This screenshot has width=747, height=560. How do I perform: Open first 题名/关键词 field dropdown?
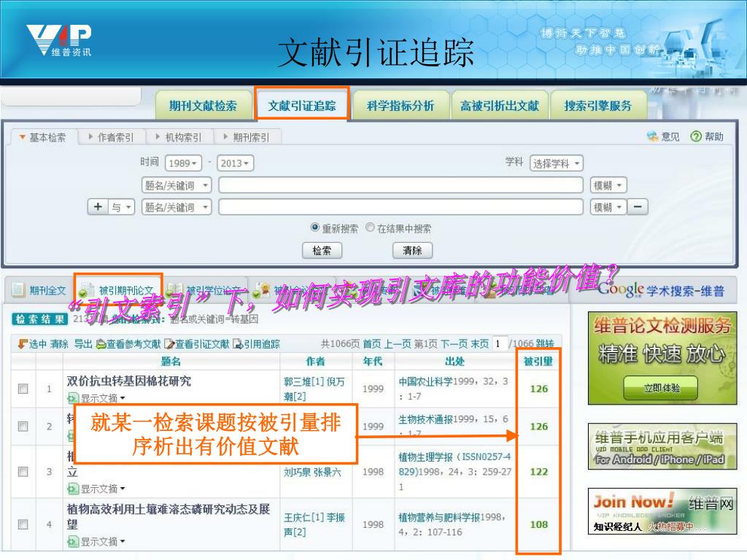[177, 184]
